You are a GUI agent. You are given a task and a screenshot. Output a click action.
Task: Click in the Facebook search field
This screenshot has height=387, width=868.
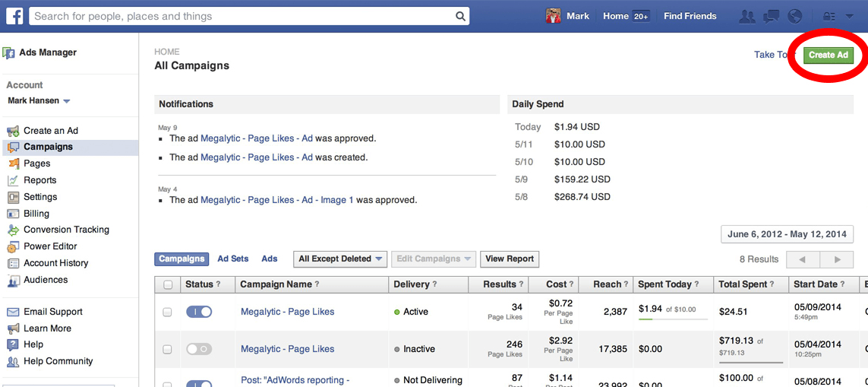(249, 16)
